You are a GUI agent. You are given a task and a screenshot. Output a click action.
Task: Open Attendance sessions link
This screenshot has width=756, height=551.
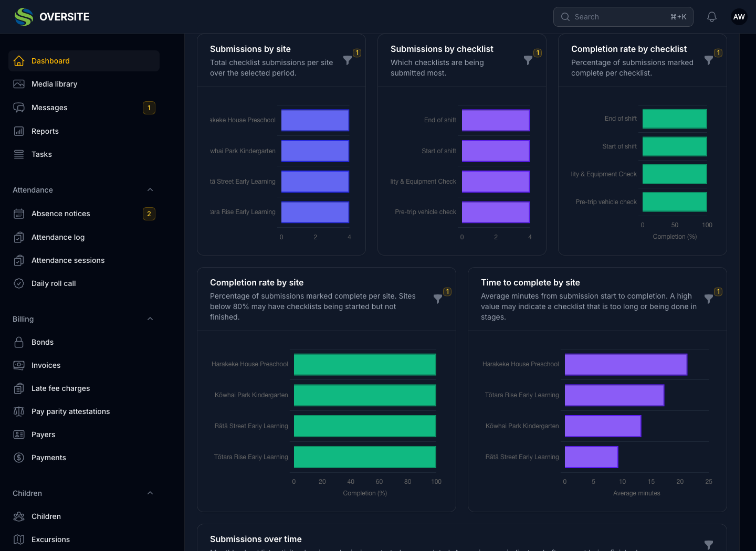tap(84, 260)
